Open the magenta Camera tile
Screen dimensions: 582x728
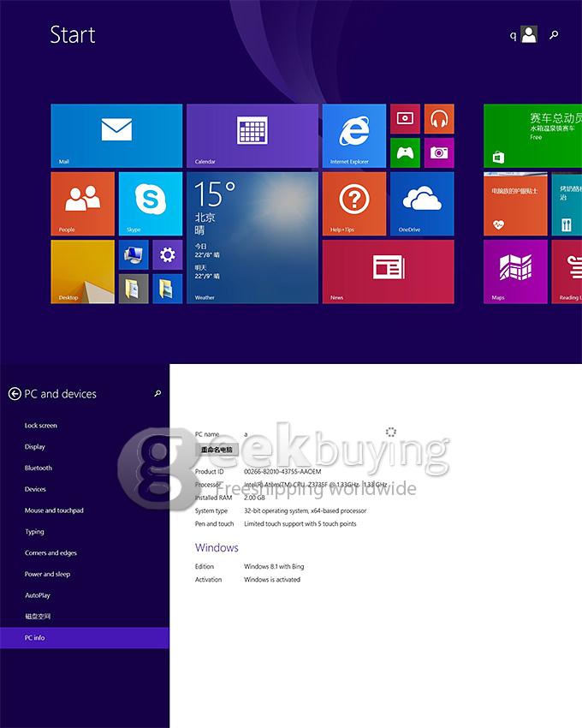[x=439, y=152]
